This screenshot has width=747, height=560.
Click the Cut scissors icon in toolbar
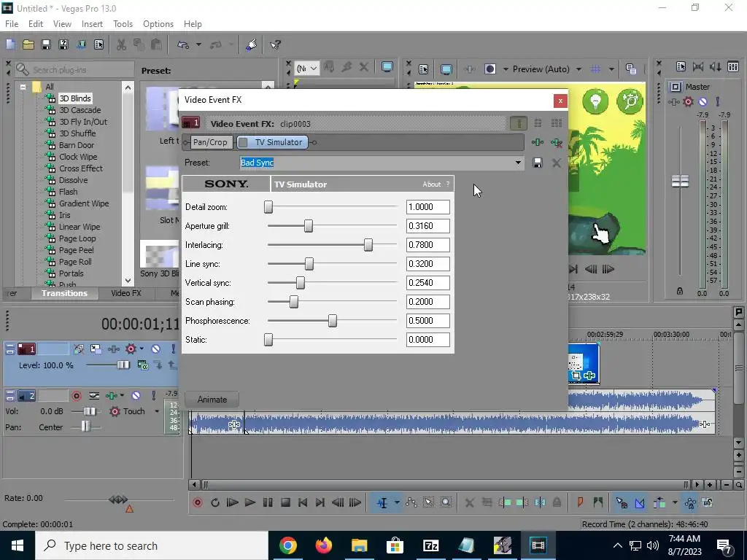click(x=122, y=44)
